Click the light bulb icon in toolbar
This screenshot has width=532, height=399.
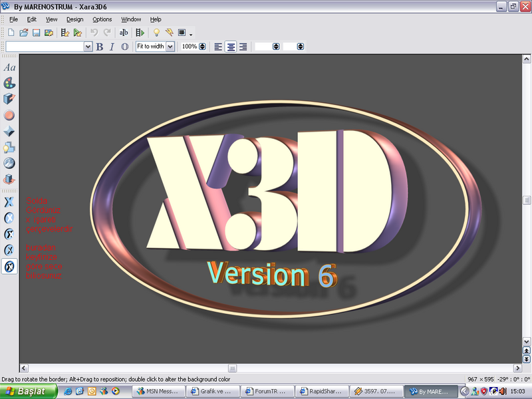click(x=156, y=33)
